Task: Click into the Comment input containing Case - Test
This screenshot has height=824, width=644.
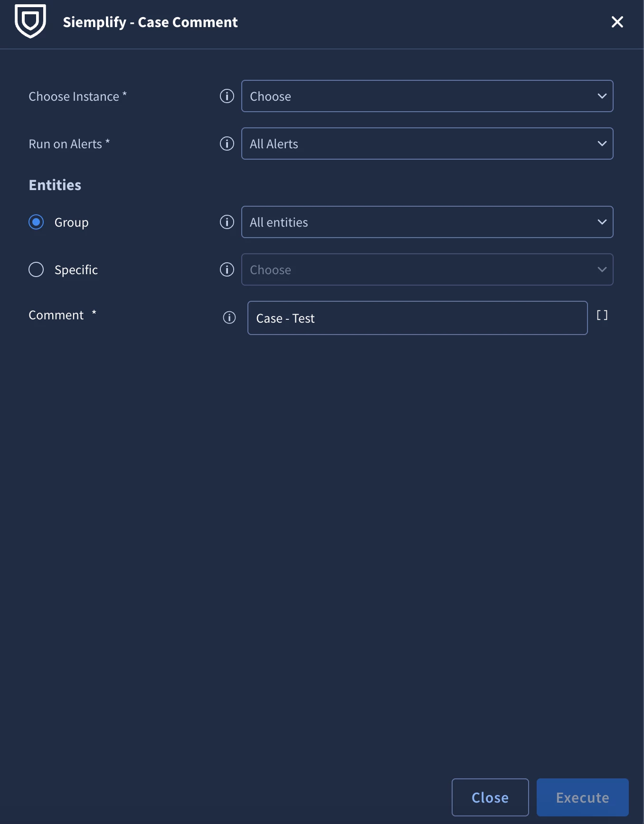Action: pyautogui.click(x=417, y=318)
